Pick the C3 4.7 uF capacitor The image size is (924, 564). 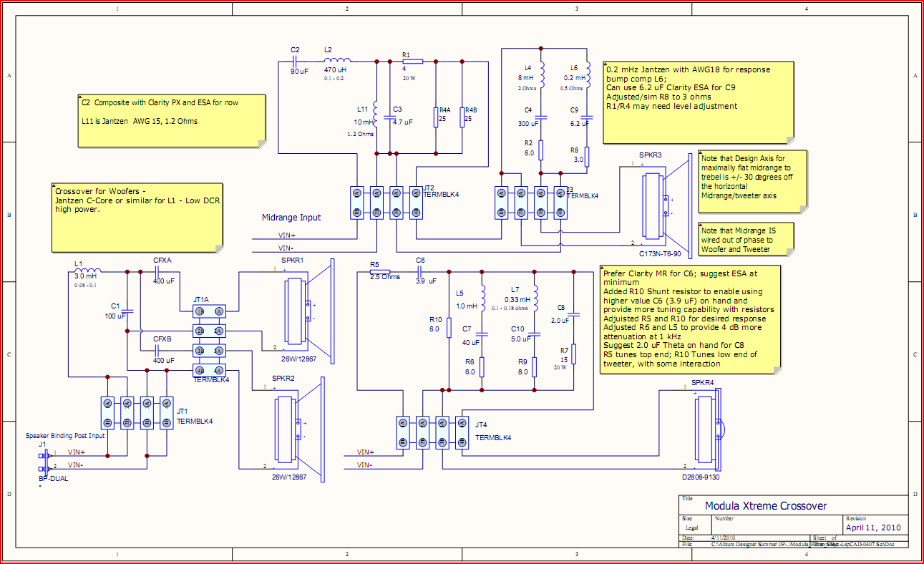[x=389, y=118]
